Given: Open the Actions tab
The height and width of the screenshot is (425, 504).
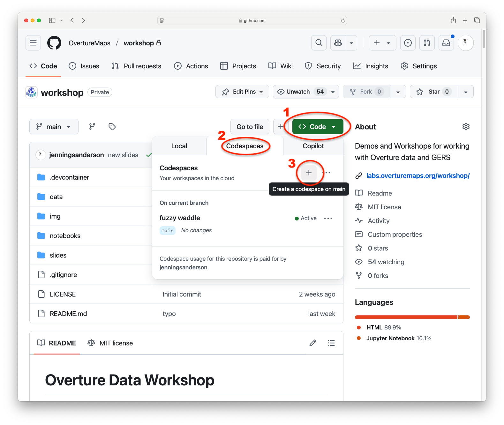Looking at the screenshot, I should click(191, 66).
